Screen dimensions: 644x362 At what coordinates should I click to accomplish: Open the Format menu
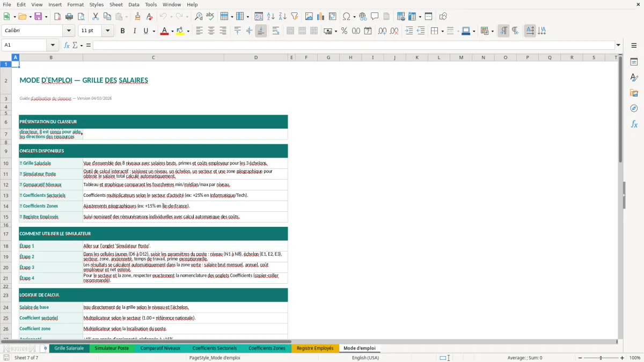pyautogui.click(x=75, y=4)
